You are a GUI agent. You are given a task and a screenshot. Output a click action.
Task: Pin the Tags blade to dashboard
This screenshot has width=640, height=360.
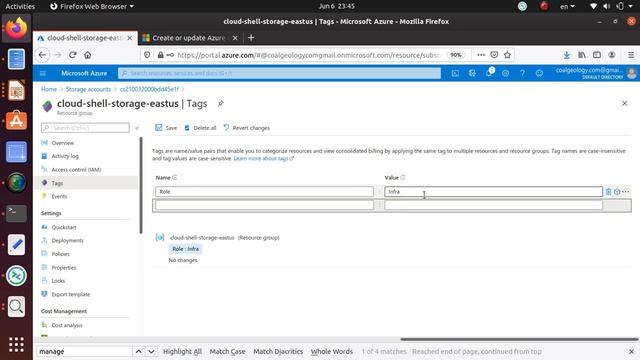(220, 104)
